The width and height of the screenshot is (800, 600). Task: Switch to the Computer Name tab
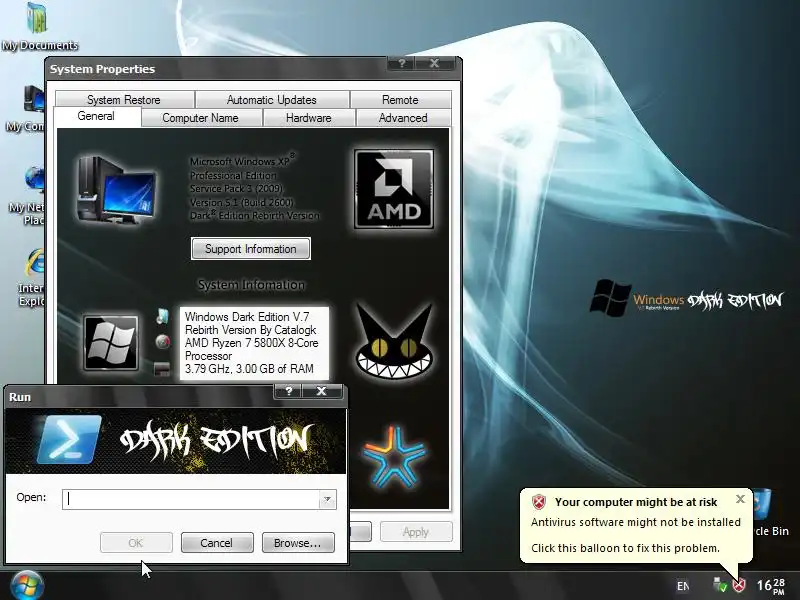(201, 118)
